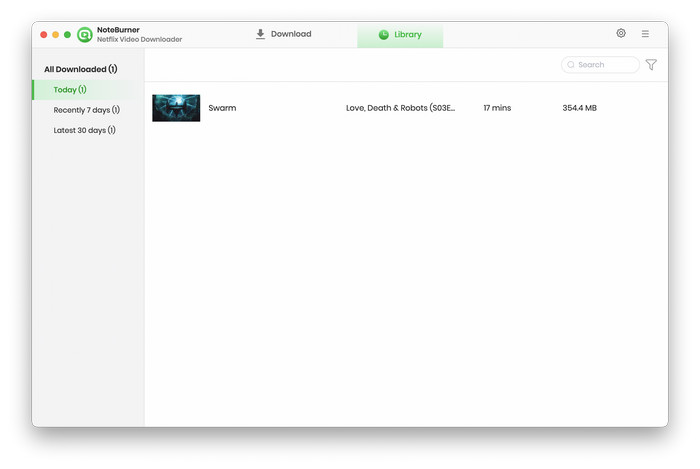Switch to the Download tab
Image resolution: width=700 pixels, height=469 pixels.
tap(283, 34)
